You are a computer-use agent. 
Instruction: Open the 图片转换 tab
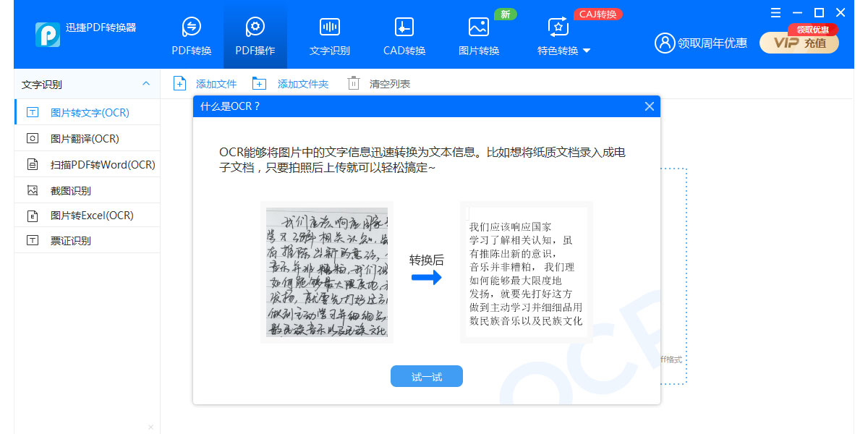click(x=479, y=35)
